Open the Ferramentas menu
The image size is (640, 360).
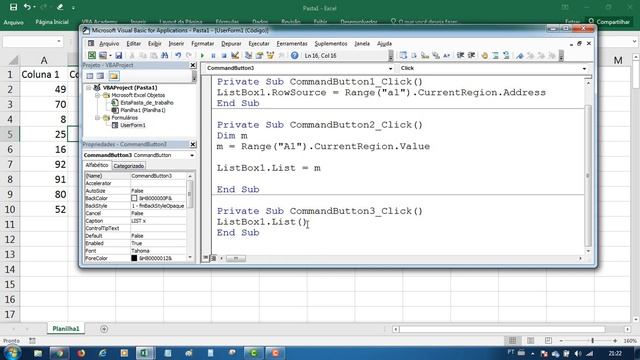[x=292, y=43]
